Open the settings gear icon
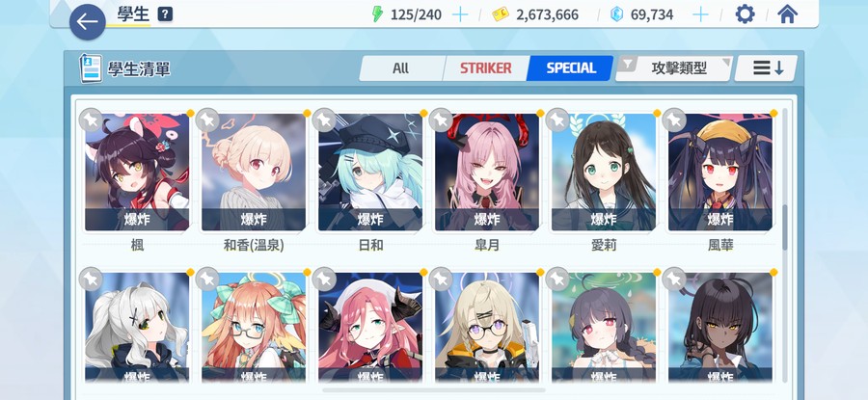This screenshot has height=400, width=868. tap(745, 14)
